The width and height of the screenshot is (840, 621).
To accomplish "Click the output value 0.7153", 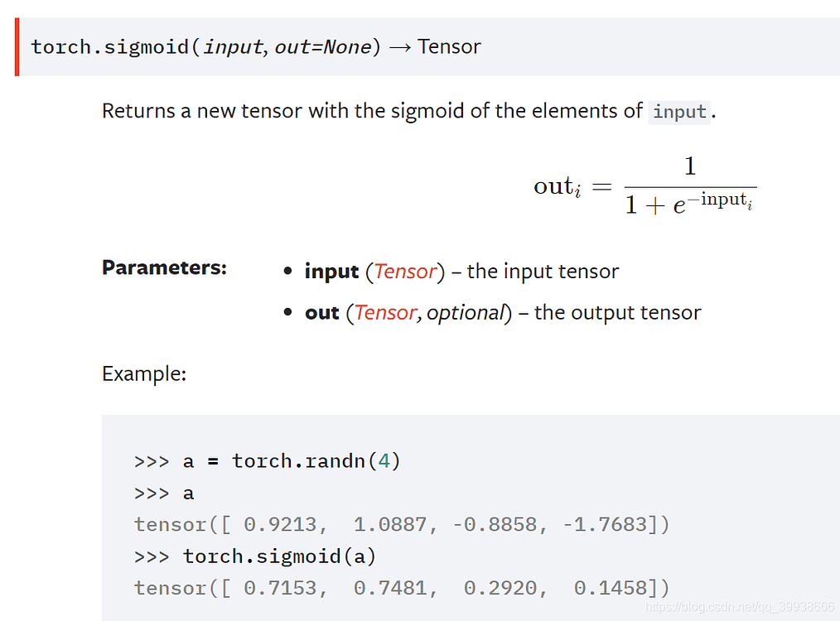I will pyautogui.click(x=280, y=589).
